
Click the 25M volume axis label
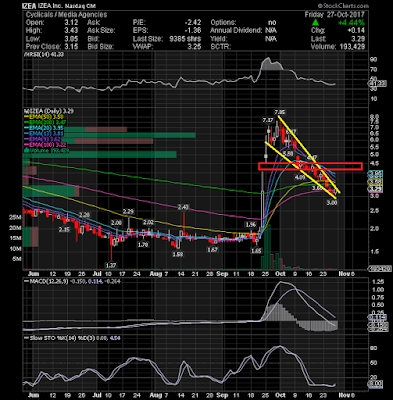(16, 217)
